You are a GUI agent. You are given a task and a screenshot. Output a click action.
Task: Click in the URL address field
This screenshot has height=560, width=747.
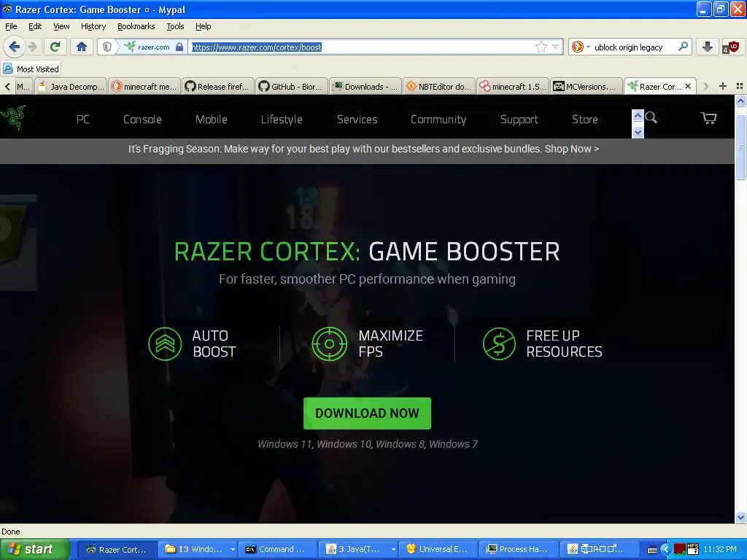pos(361,47)
